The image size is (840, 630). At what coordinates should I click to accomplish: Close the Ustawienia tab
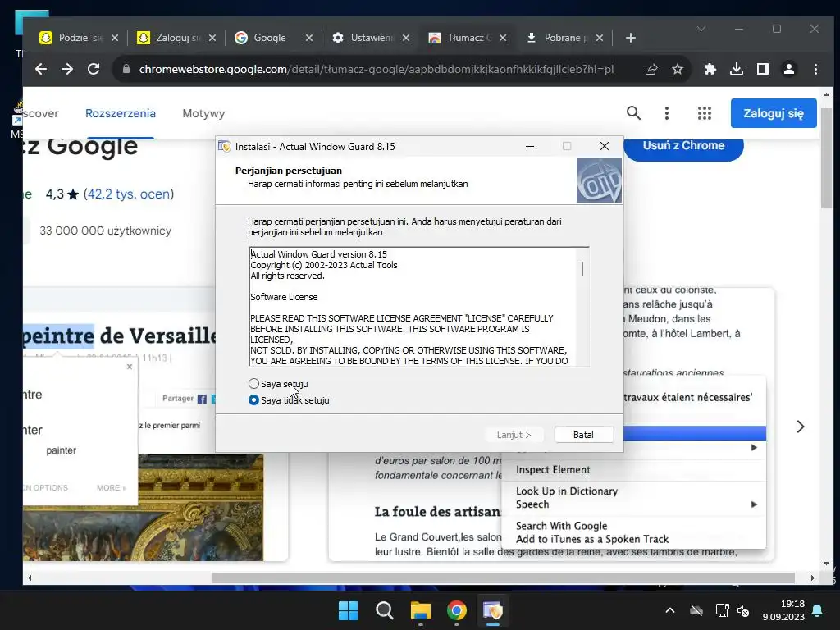(406, 38)
